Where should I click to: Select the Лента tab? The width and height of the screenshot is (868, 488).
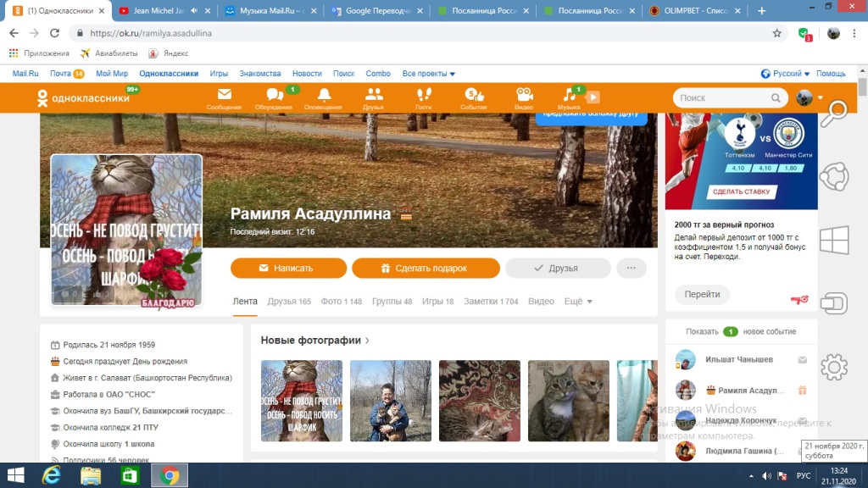[245, 302]
